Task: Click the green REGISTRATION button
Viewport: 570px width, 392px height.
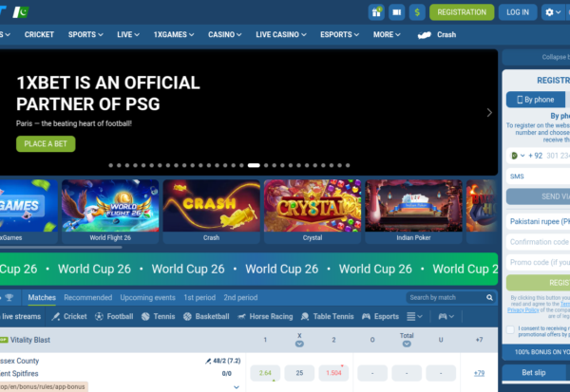Action: 462,12
